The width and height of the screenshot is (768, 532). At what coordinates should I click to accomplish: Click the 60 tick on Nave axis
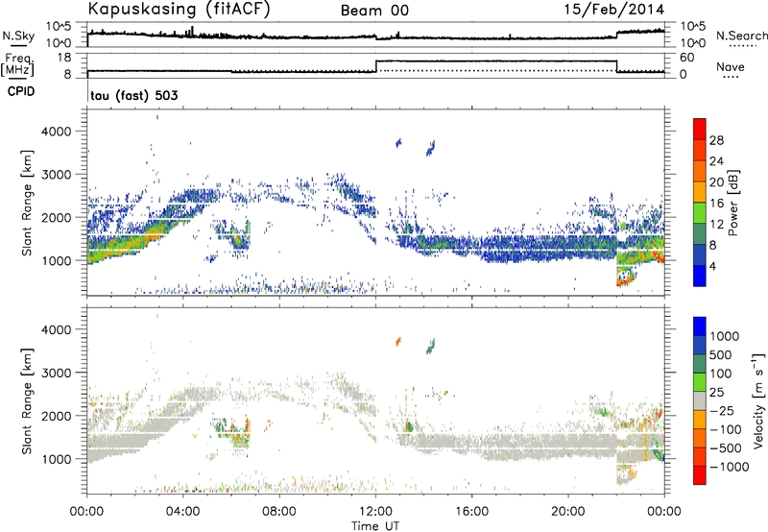pyautogui.click(x=687, y=58)
